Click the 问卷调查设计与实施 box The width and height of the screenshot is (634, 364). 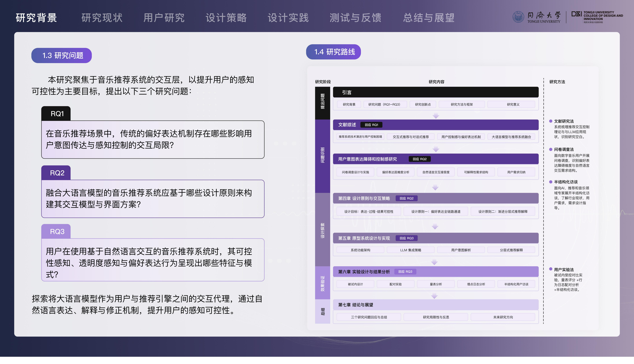point(355,172)
